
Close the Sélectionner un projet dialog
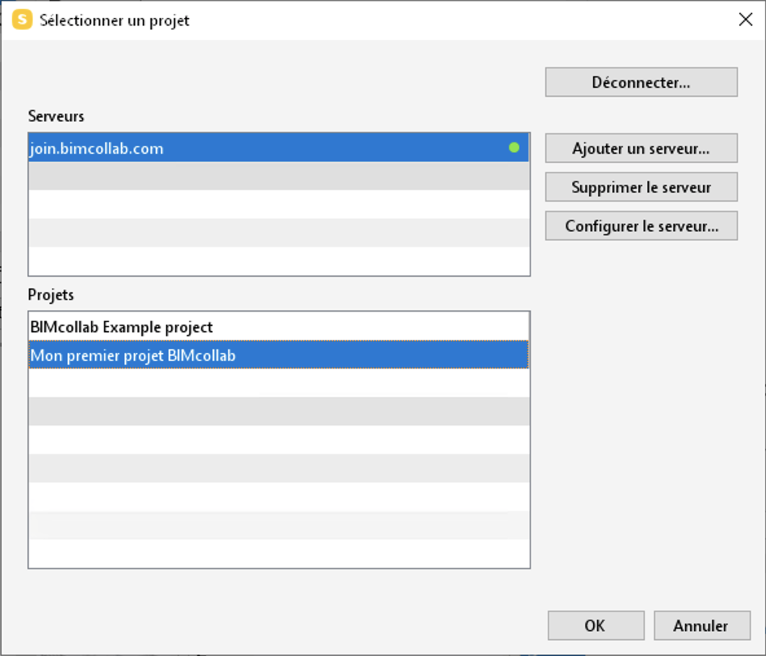(x=745, y=20)
